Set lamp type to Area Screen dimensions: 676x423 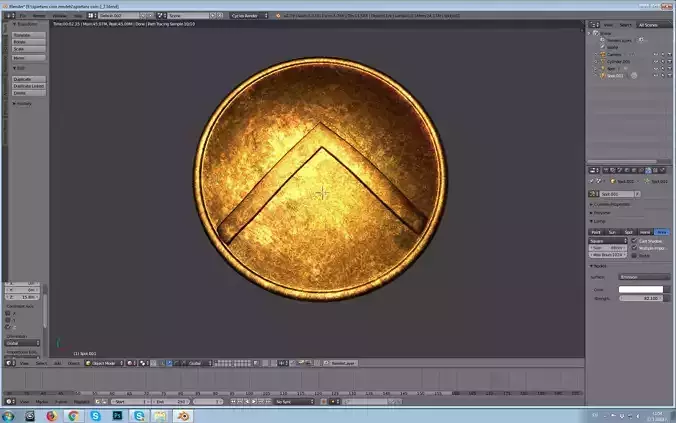(662, 232)
